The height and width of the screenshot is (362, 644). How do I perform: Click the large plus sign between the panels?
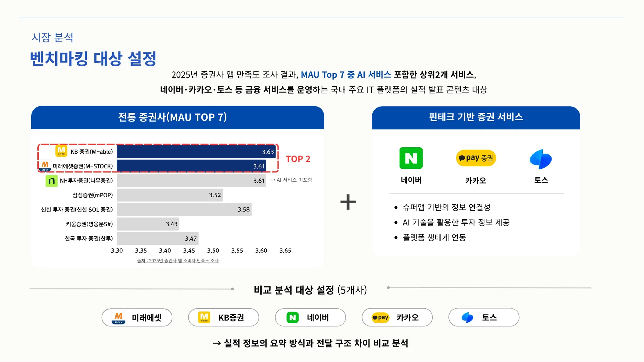348,202
